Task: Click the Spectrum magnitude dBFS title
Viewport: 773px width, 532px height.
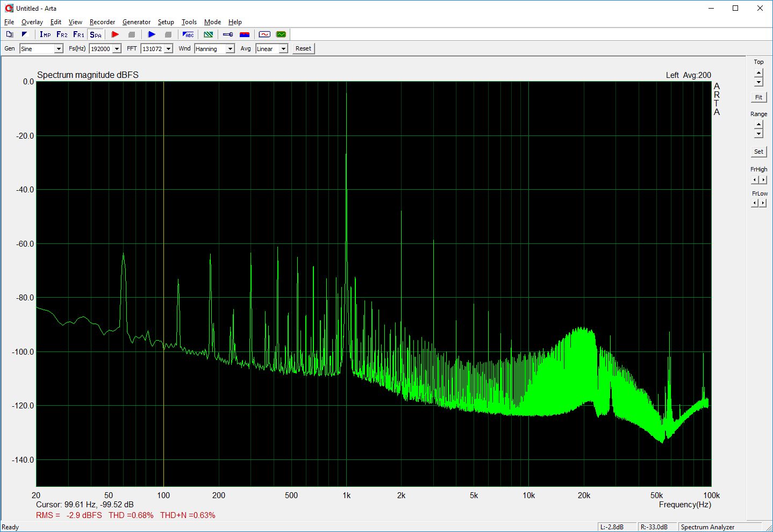Action: pyautogui.click(x=88, y=75)
